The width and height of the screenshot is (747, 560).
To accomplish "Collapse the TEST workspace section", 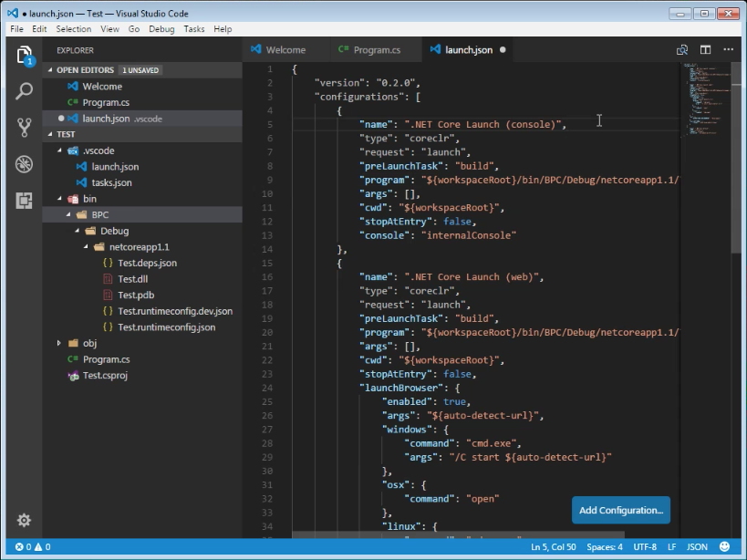I will coord(50,134).
